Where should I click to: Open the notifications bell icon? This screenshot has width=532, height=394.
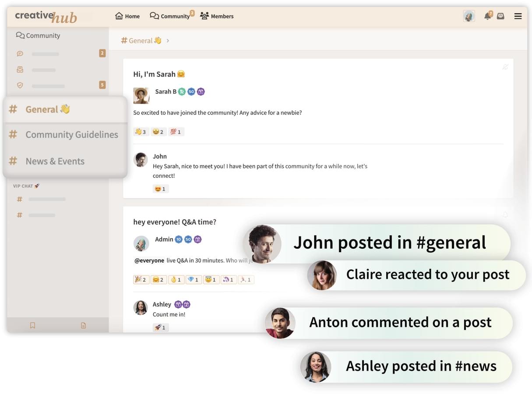coord(487,16)
